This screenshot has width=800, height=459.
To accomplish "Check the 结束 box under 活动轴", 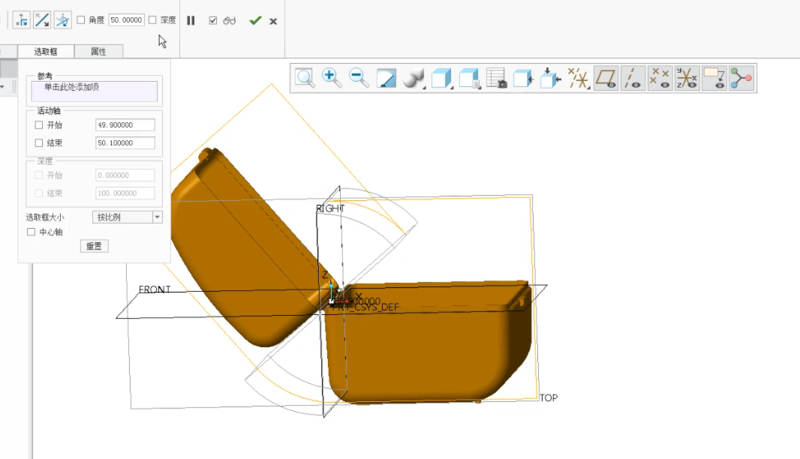I will pyautogui.click(x=39, y=143).
